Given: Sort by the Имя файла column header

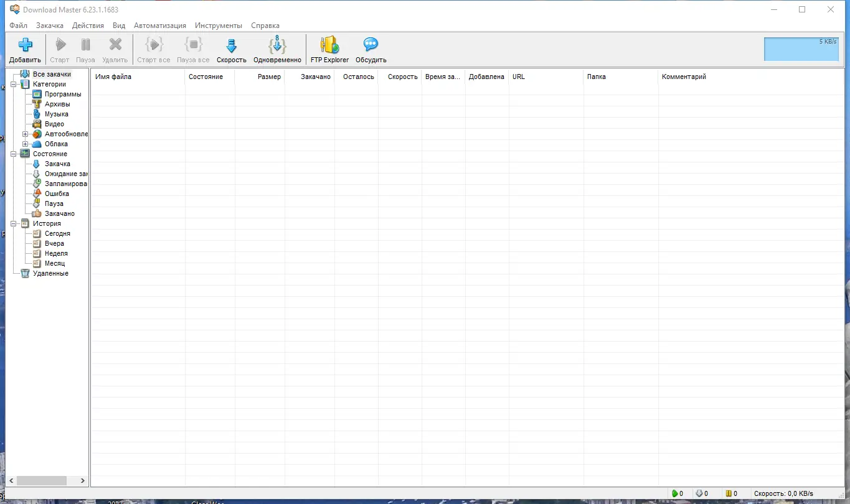Looking at the screenshot, I should point(138,77).
